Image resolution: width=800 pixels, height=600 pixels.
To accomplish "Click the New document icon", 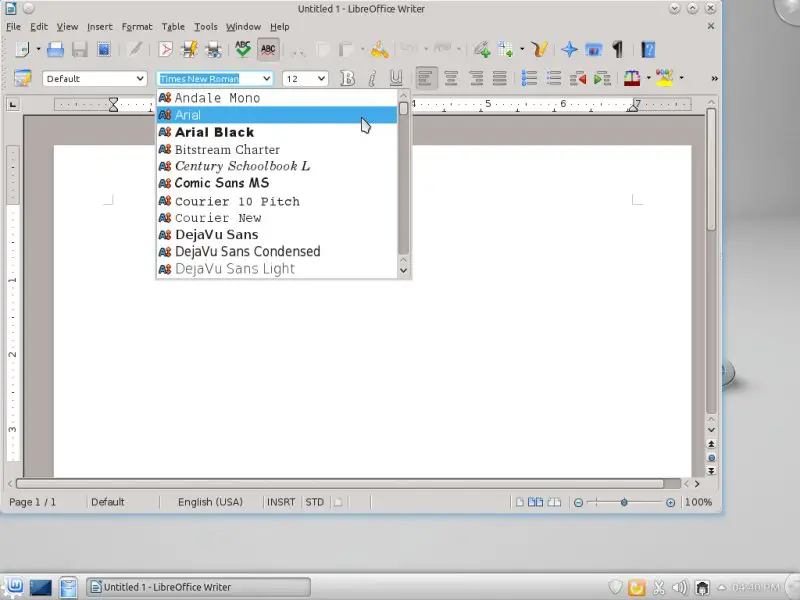I will (x=22, y=49).
